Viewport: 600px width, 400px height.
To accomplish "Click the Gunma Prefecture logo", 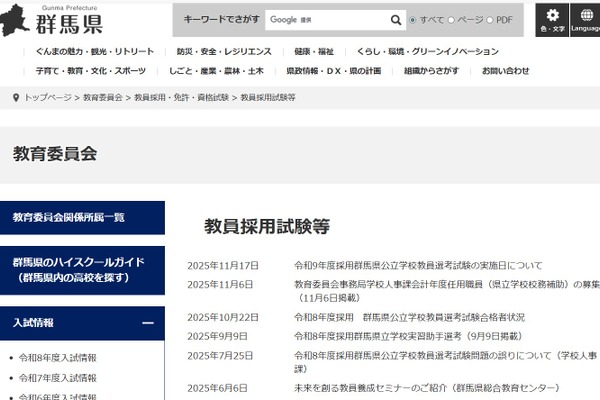I will (x=52, y=20).
